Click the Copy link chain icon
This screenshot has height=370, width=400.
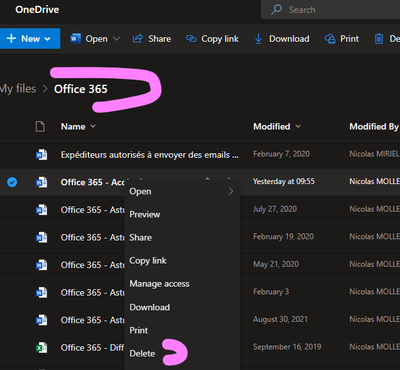[191, 39]
